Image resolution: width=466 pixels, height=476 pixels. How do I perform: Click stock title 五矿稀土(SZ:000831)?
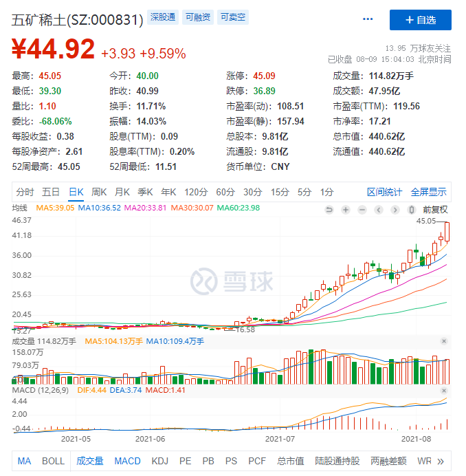(78, 20)
